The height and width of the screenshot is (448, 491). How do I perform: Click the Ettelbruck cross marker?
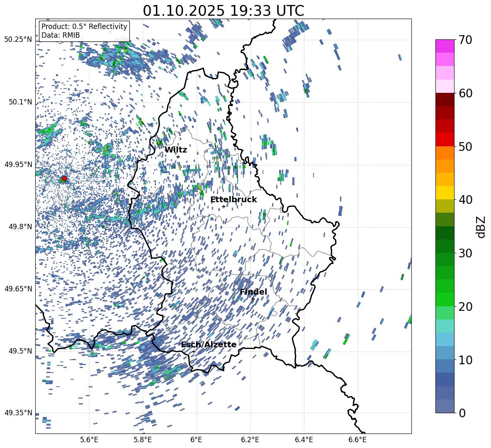pos(224,206)
